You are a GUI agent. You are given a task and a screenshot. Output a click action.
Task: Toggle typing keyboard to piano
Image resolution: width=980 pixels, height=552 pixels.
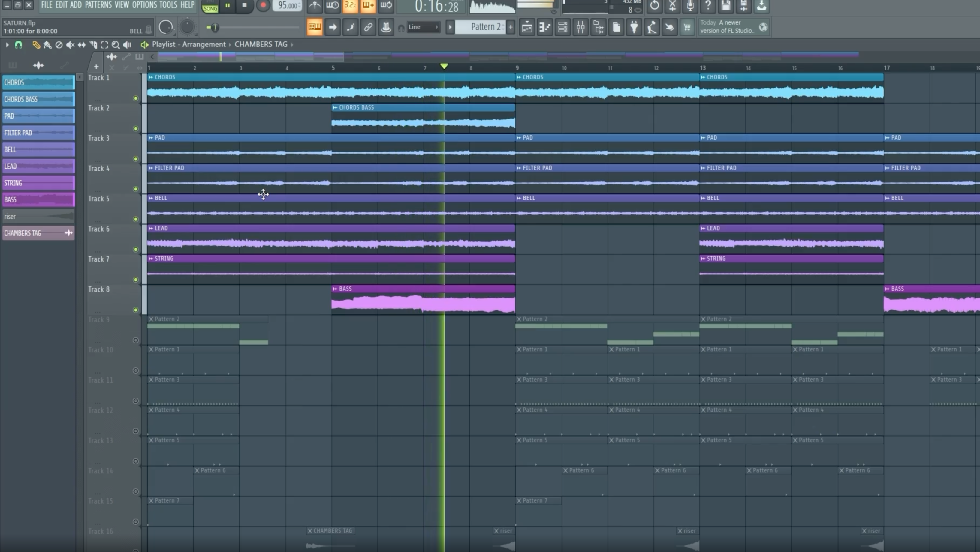click(x=315, y=27)
